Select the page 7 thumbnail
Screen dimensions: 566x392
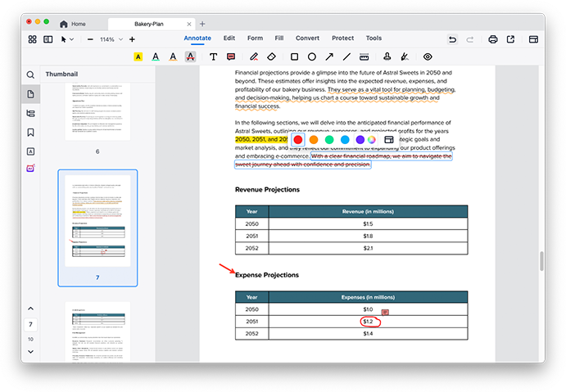click(x=97, y=228)
